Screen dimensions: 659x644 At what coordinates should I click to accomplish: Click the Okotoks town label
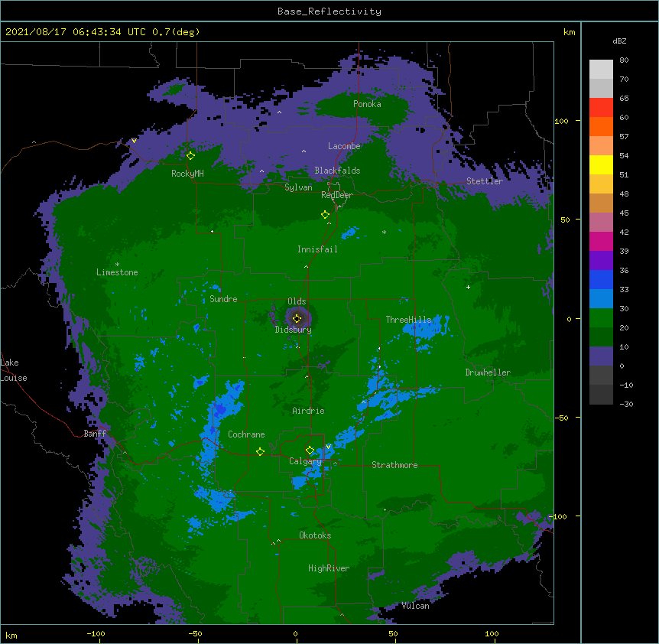(315, 535)
